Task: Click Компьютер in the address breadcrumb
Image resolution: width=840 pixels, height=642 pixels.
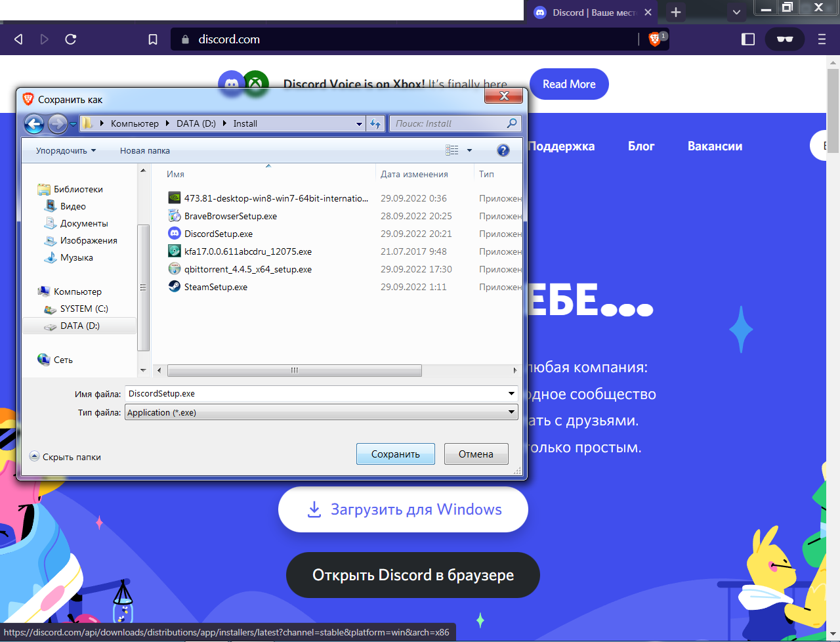Action: [x=135, y=123]
